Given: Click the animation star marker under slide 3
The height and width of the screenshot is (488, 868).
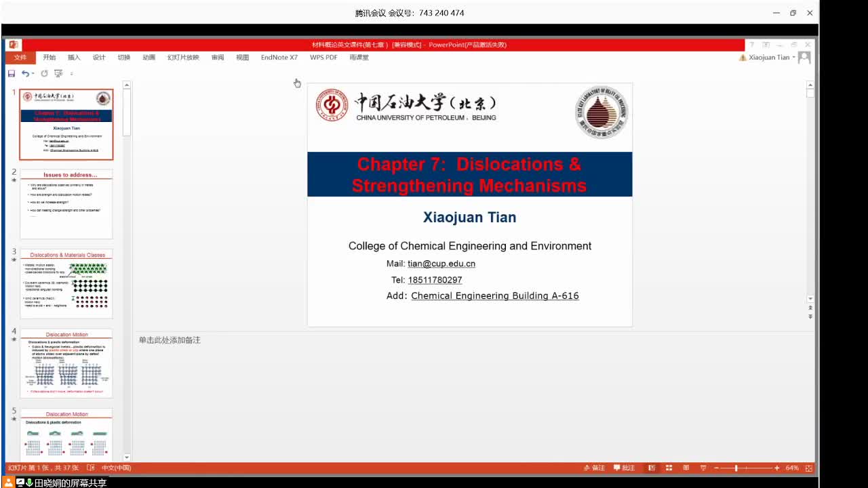Looking at the screenshot, I should [x=14, y=260].
